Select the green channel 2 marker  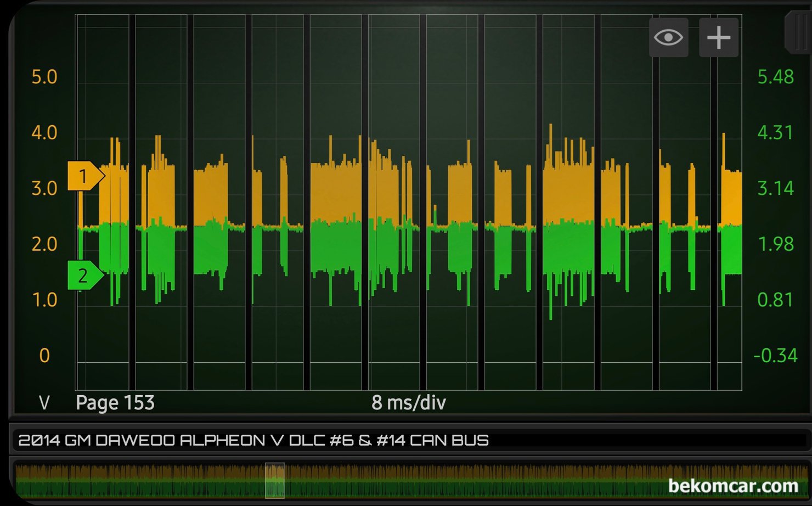click(84, 275)
